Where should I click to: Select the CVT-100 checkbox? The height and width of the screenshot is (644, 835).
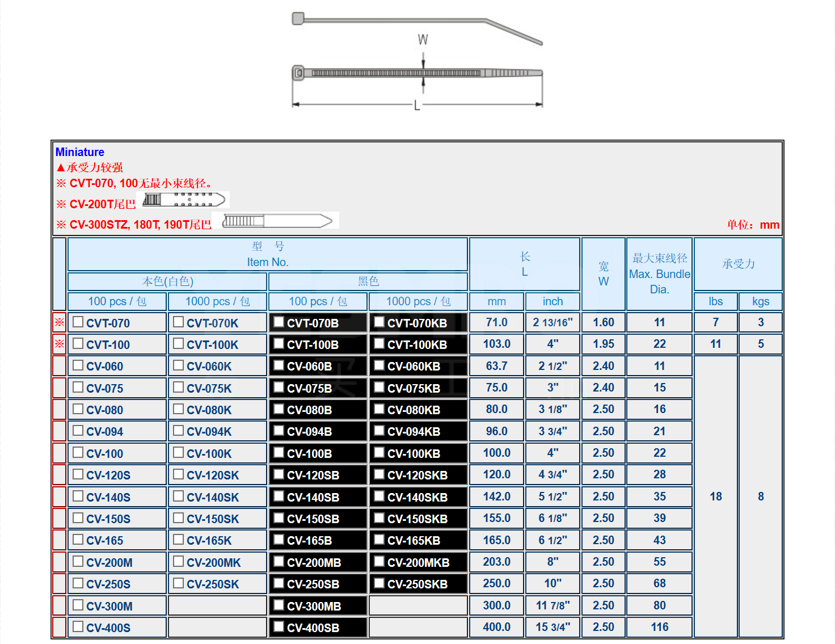click(x=78, y=343)
